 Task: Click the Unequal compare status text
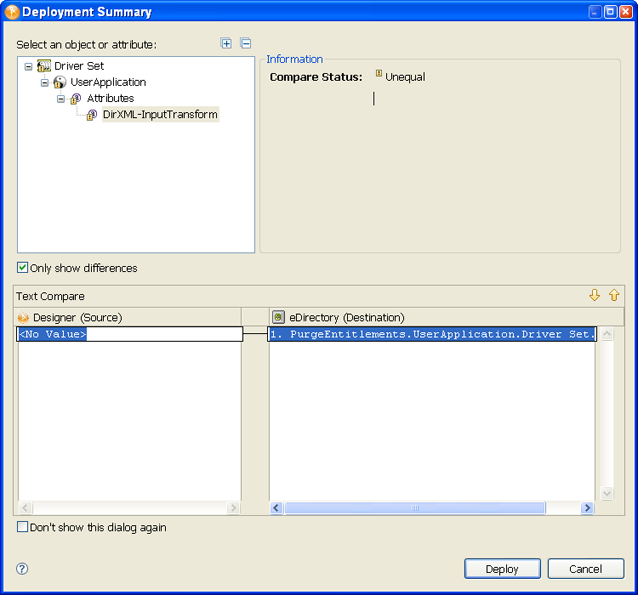[x=405, y=77]
